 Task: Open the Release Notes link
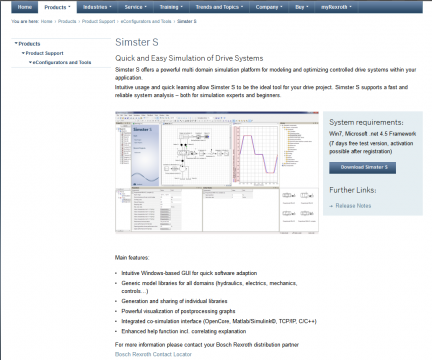[353, 206]
